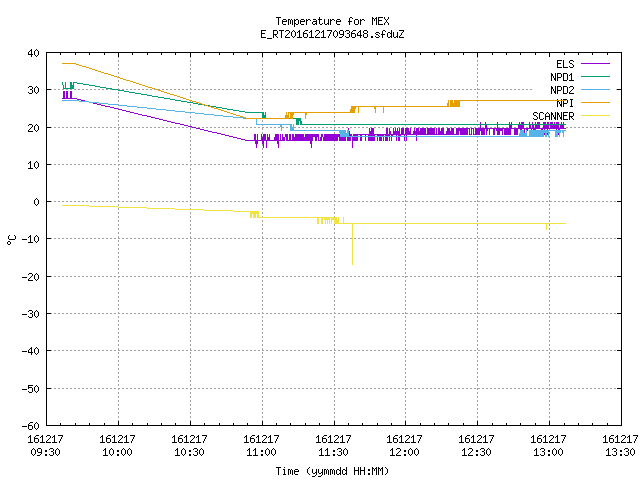Click the y-axis value -40
Screen dimensions: 640x480
click(31, 351)
